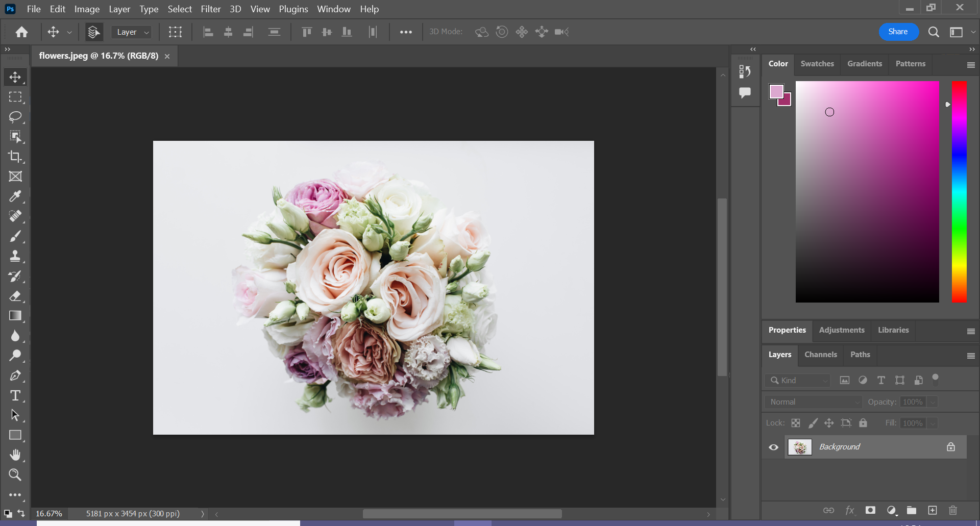Open the Select menu
Image resolution: width=980 pixels, height=526 pixels.
180,9
